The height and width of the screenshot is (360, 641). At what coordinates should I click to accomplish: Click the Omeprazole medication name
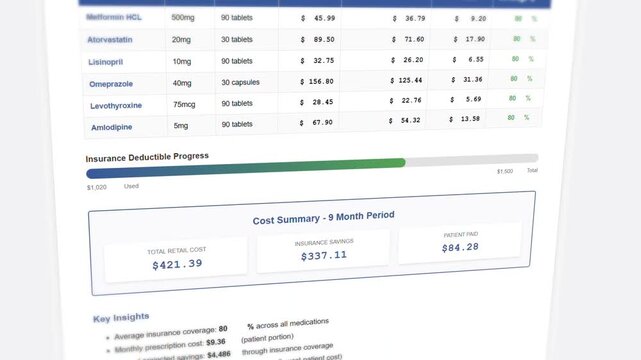111,84
